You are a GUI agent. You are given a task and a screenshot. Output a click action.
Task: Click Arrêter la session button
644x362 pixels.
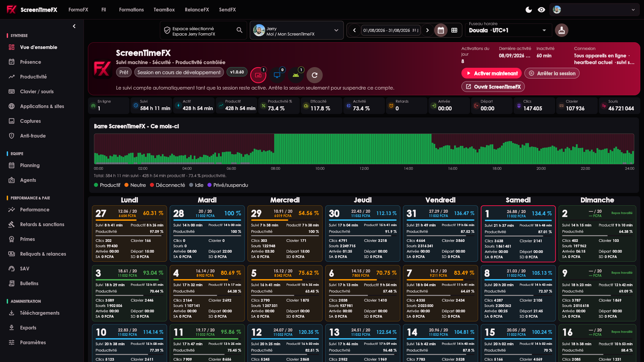[552, 73]
